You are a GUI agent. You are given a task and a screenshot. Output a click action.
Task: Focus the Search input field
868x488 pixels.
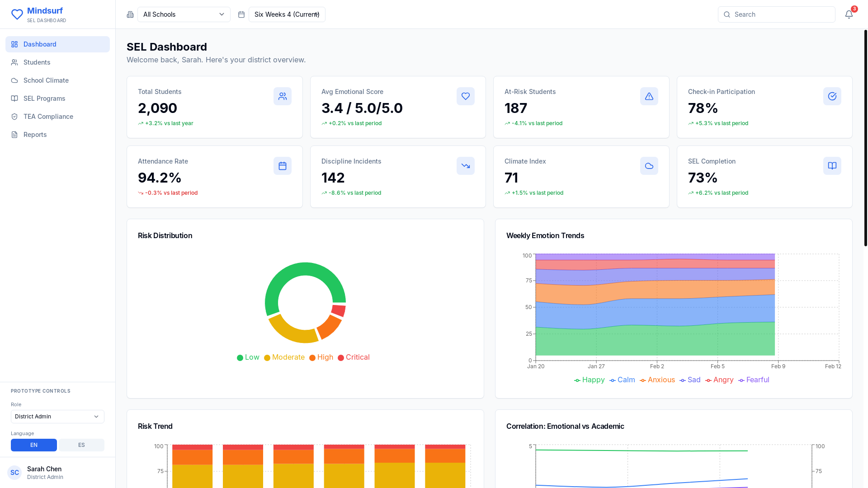pyautogui.click(x=782, y=14)
